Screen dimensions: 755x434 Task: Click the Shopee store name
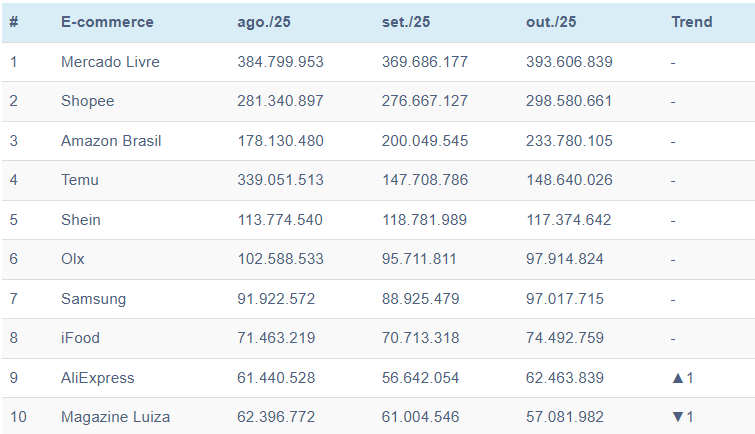[x=87, y=101]
